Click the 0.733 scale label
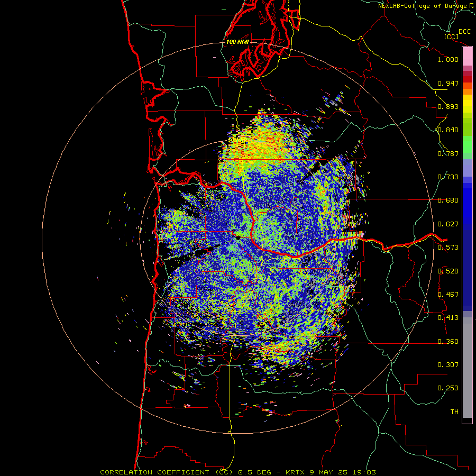476x476 pixels. 448,177
